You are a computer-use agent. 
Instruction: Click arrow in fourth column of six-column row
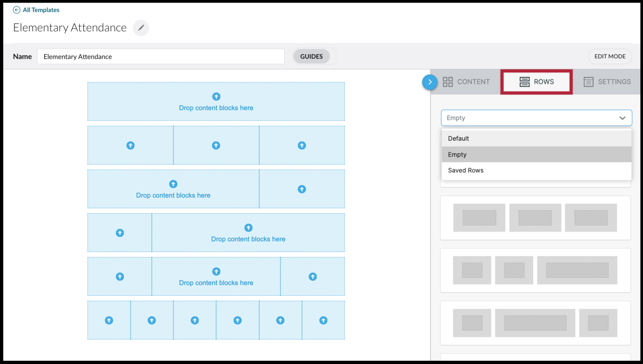coord(238,320)
